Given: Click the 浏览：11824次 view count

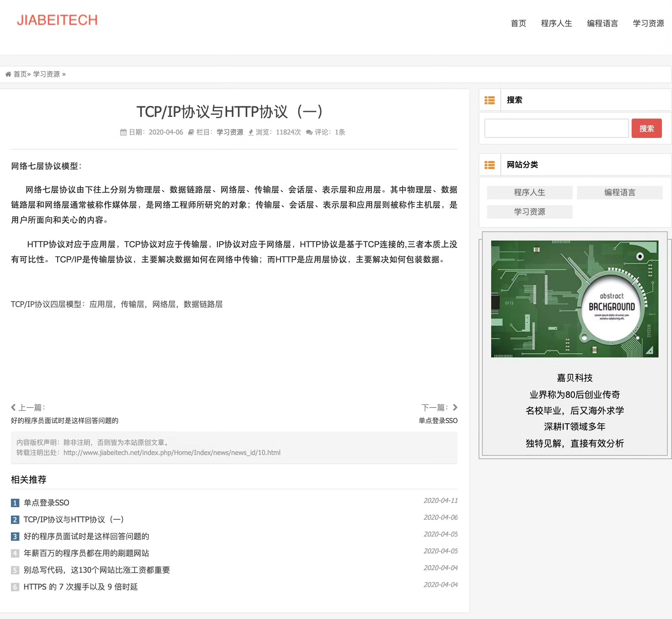Looking at the screenshot, I should [x=278, y=132].
